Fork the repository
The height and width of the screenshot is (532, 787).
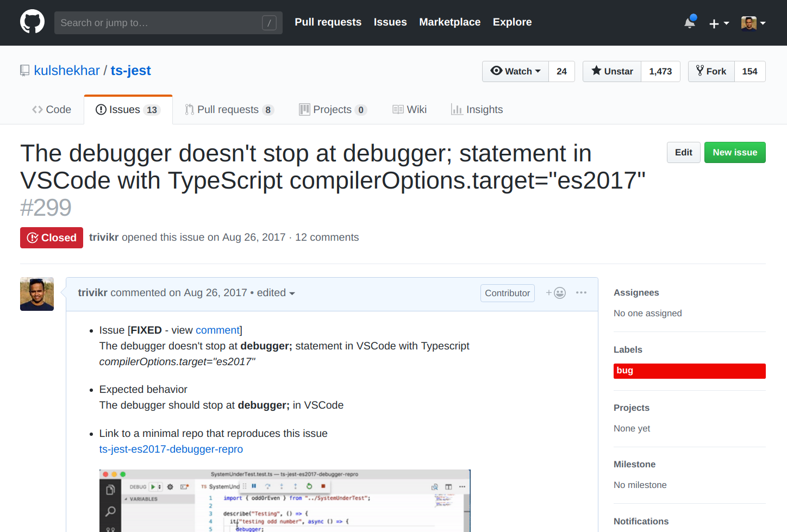coord(711,71)
